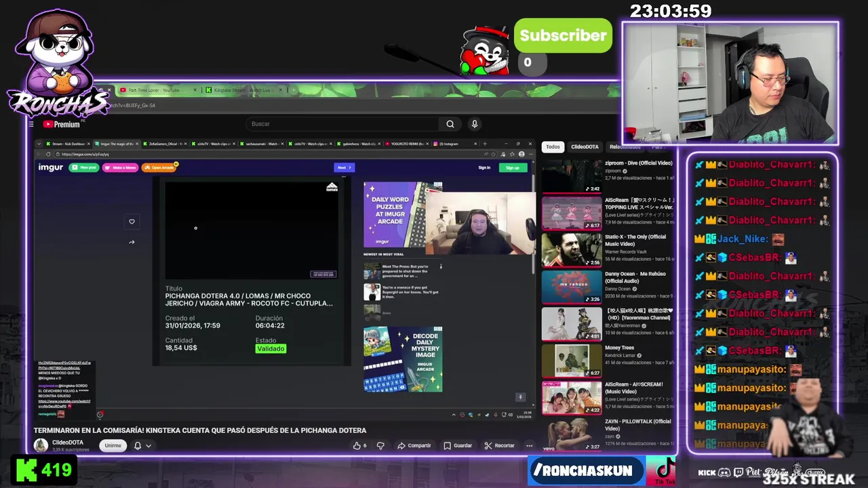Screen dimensions: 868x488
Task: Click the video title TERMINARON EN LA COMISARÍA
Action: click(200, 430)
